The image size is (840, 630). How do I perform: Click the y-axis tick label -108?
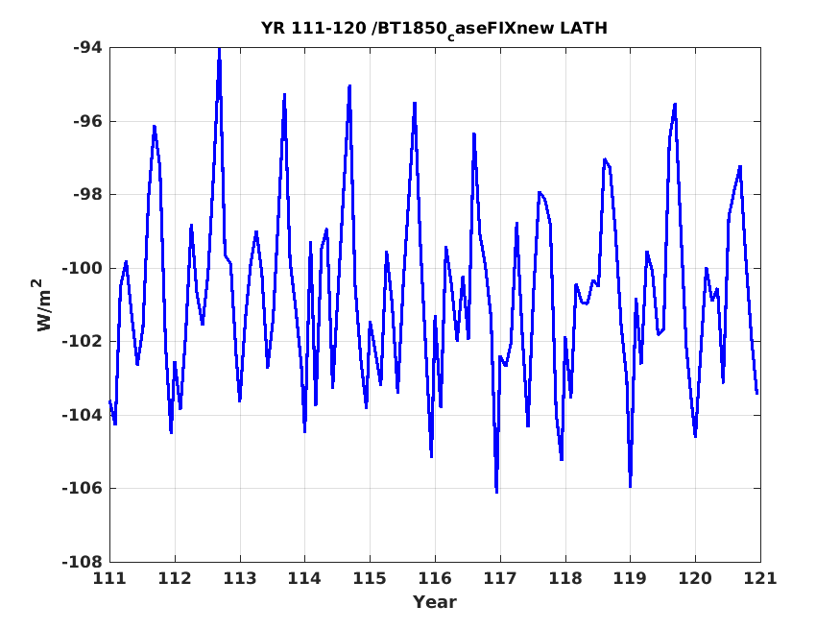[82, 562]
